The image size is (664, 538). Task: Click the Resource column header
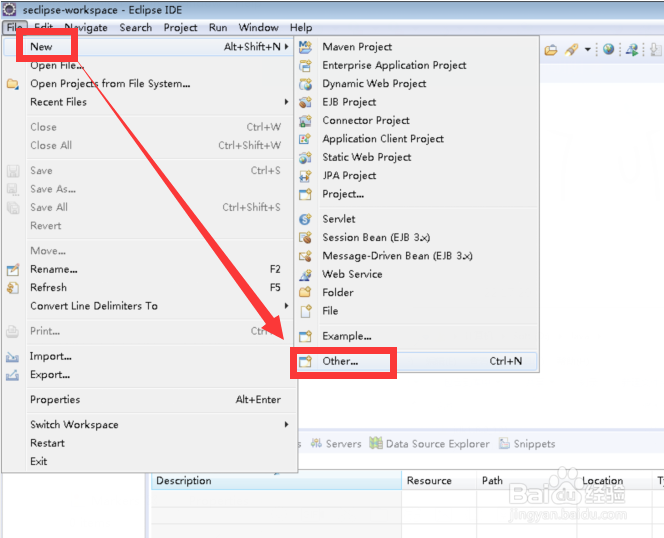point(439,481)
